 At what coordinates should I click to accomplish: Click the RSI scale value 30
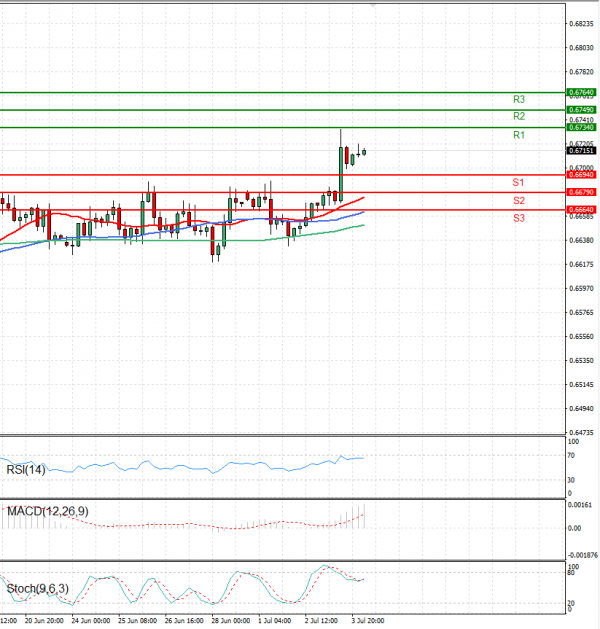click(571, 480)
